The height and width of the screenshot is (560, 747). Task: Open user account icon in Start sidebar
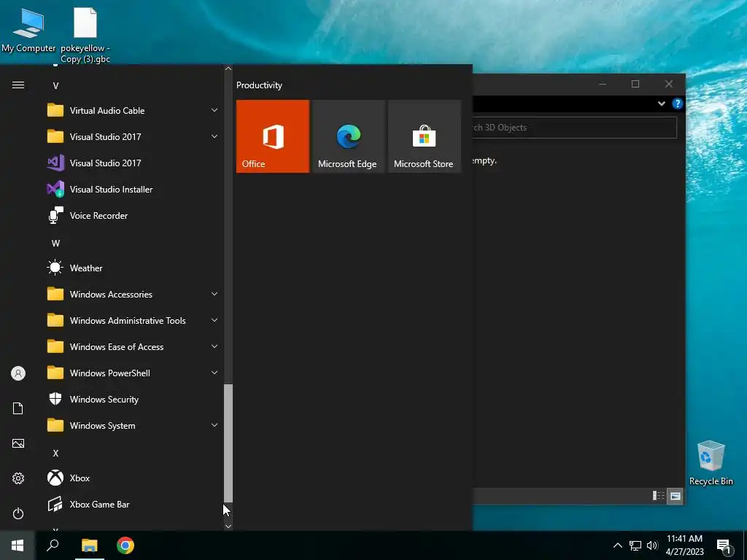[18, 373]
